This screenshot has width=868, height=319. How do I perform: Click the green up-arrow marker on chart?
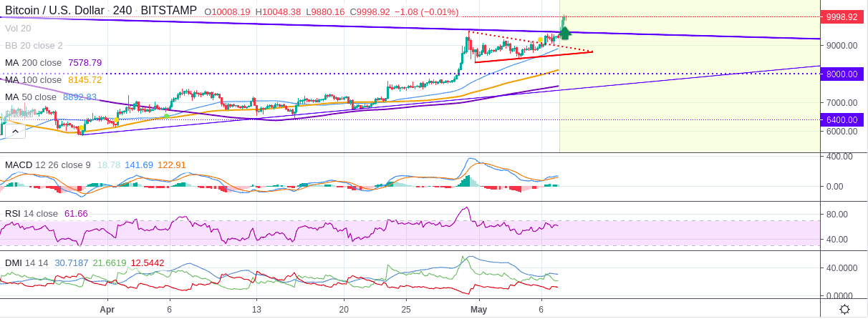pos(564,32)
